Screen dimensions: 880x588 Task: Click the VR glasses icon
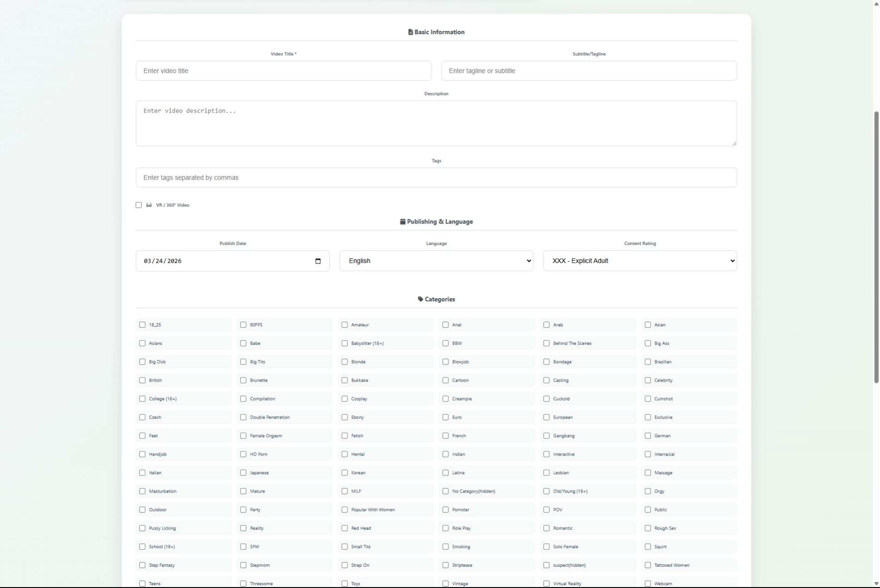coord(149,205)
